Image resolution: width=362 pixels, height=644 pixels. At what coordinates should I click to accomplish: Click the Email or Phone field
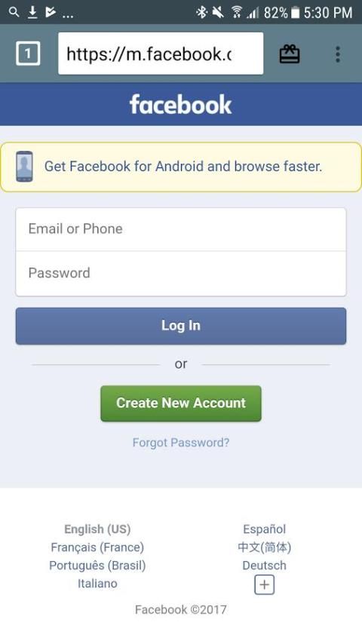181,229
